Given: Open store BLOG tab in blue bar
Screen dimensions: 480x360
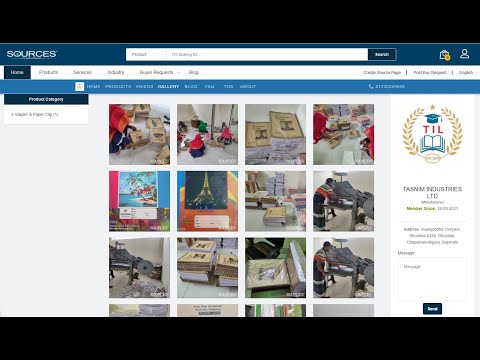Looking at the screenshot, I should [x=191, y=86].
